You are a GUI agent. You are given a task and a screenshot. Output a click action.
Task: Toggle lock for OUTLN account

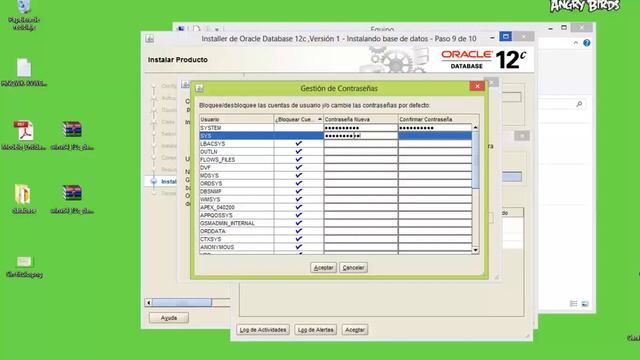click(x=299, y=151)
